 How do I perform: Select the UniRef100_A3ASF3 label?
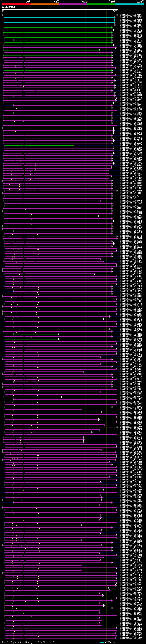(x=131, y=625)
